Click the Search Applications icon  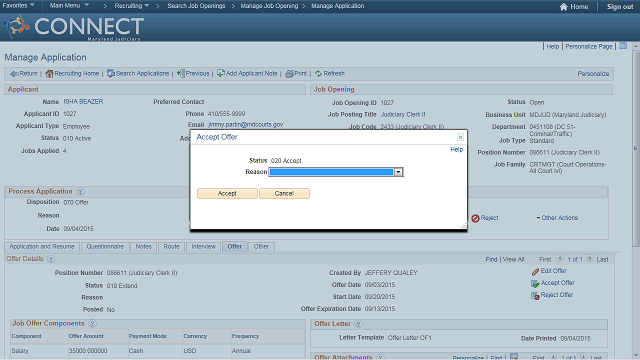coord(111,73)
